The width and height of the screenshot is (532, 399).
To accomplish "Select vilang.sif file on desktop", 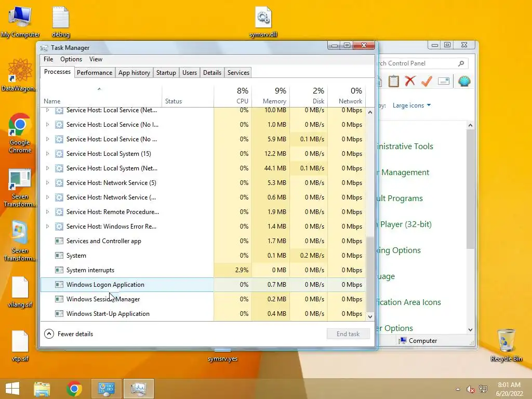I will 20,292.
